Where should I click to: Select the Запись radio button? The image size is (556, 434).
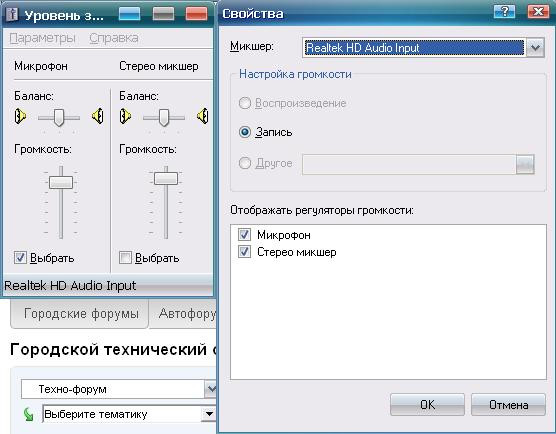[x=245, y=132]
